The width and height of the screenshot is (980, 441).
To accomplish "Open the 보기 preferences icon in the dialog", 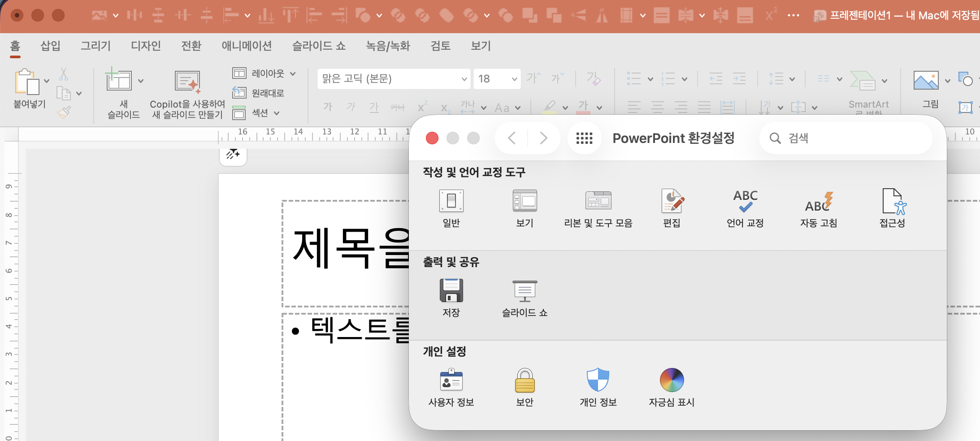I will 525,208.
